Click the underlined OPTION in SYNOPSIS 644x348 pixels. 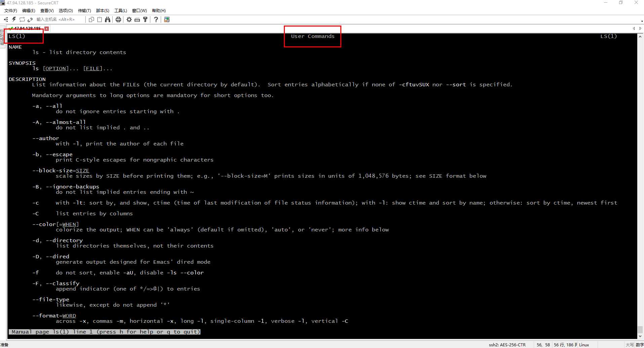click(55, 69)
